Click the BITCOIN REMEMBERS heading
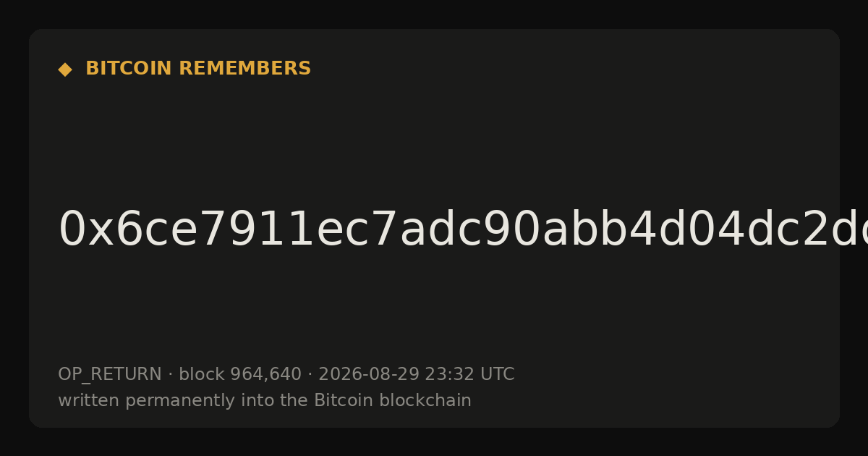 198,69
